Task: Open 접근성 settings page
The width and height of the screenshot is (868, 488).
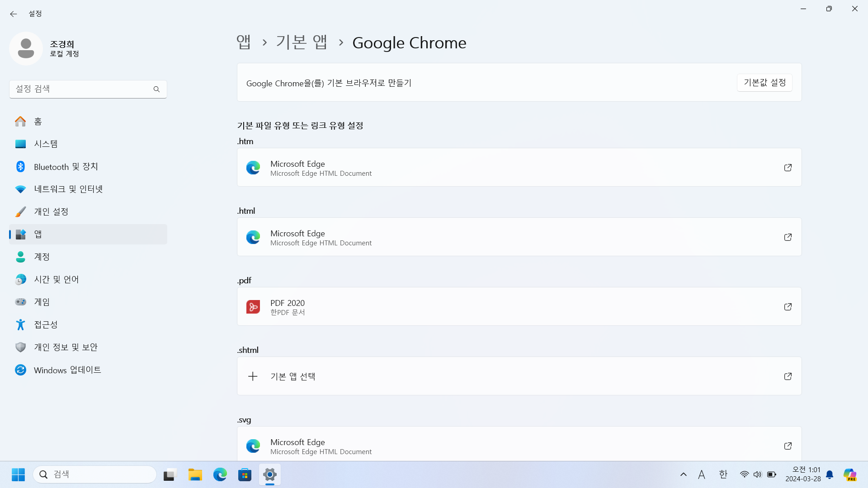Action: pyautogui.click(x=88, y=324)
